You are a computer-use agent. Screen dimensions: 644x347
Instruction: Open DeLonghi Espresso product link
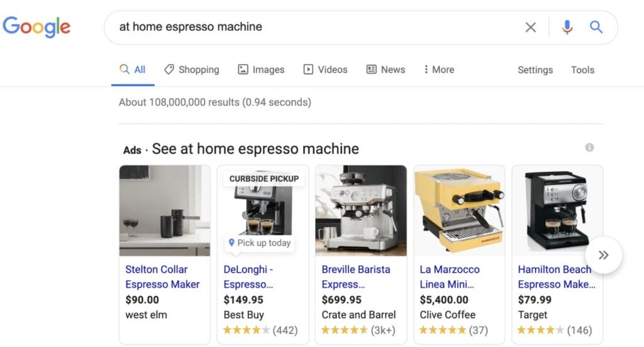pyautogui.click(x=248, y=276)
